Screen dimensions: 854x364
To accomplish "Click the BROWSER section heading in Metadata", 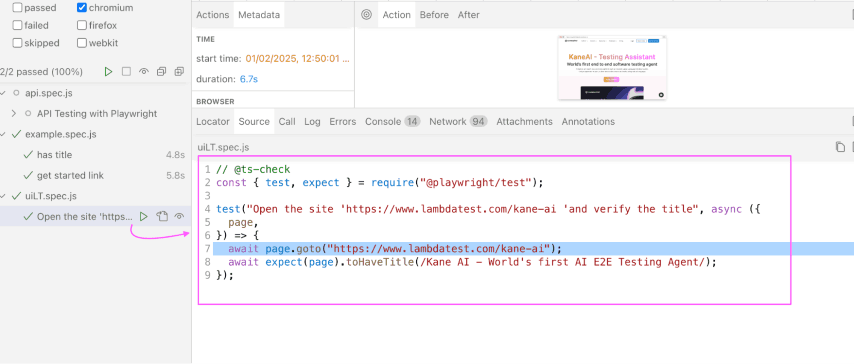I will point(215,101).
